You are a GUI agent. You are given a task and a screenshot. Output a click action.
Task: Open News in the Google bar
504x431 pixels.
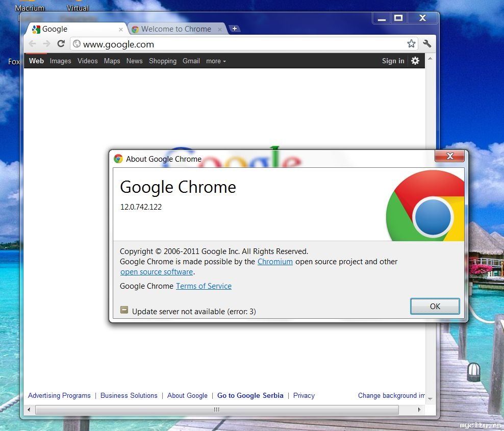(134, 61)
